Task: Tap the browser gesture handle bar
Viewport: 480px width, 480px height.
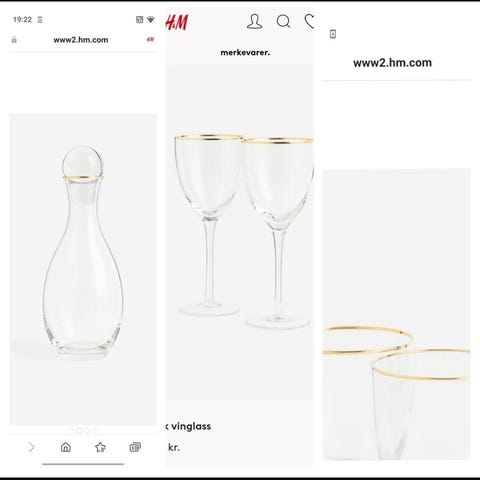Action: (x=83, y=464)
